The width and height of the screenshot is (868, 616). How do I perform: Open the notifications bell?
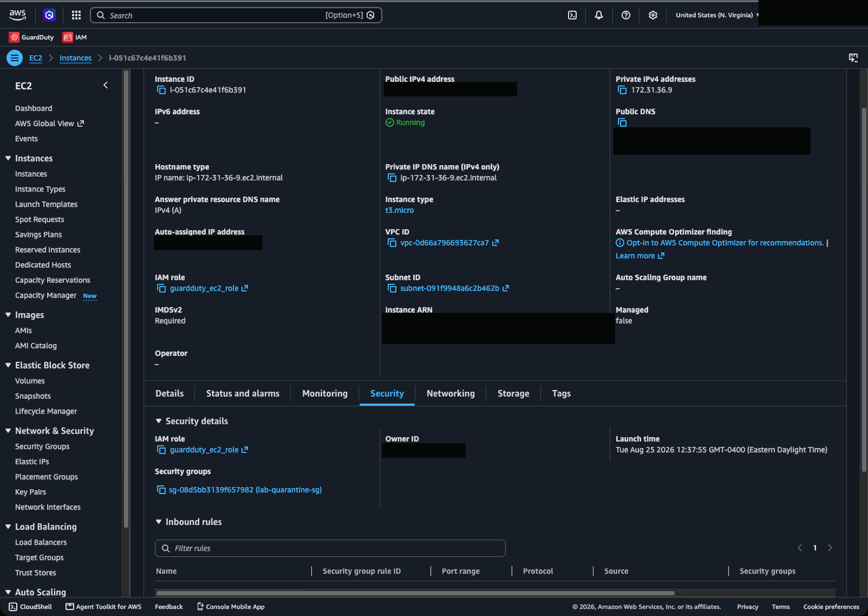599,15
